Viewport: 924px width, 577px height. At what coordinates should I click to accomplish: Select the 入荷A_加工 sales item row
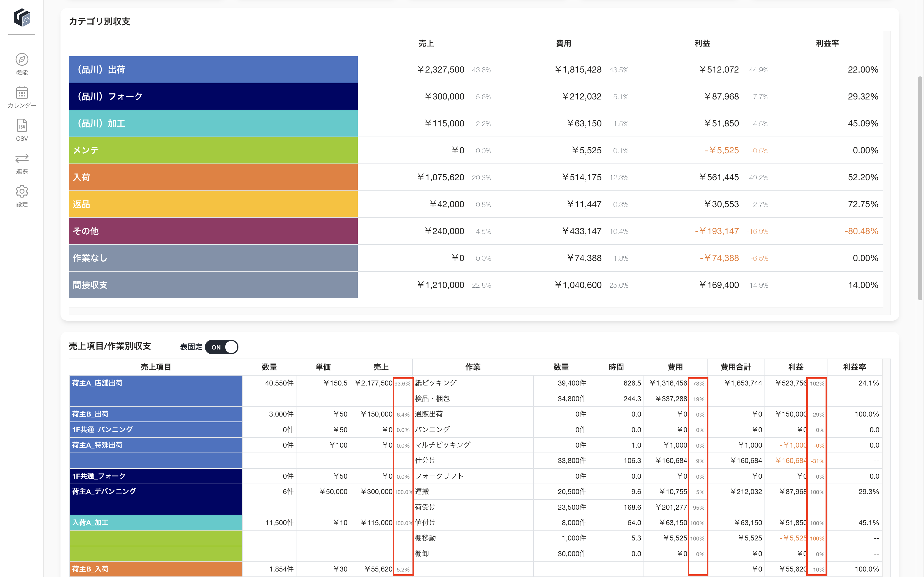(156, 522)
